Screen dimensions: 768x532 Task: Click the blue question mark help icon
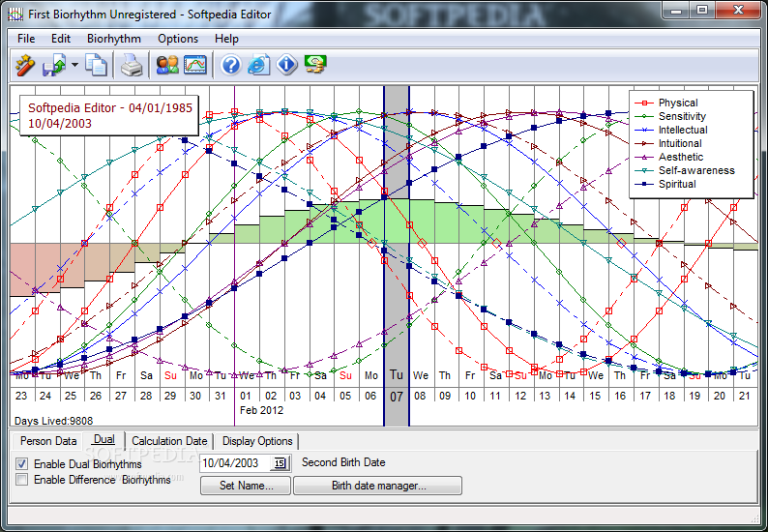tap(231, 65)
